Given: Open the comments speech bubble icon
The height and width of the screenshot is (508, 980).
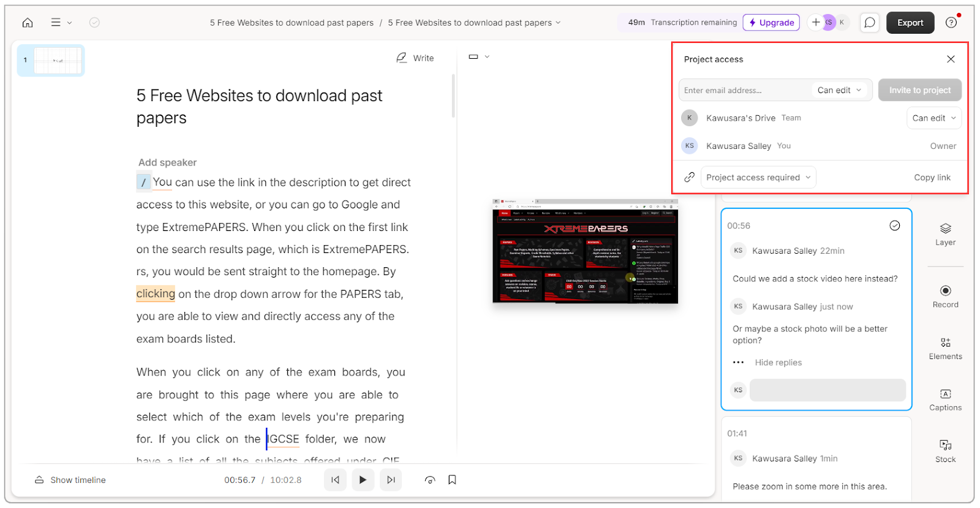Looking at the screenshot, I should [870, 23].
